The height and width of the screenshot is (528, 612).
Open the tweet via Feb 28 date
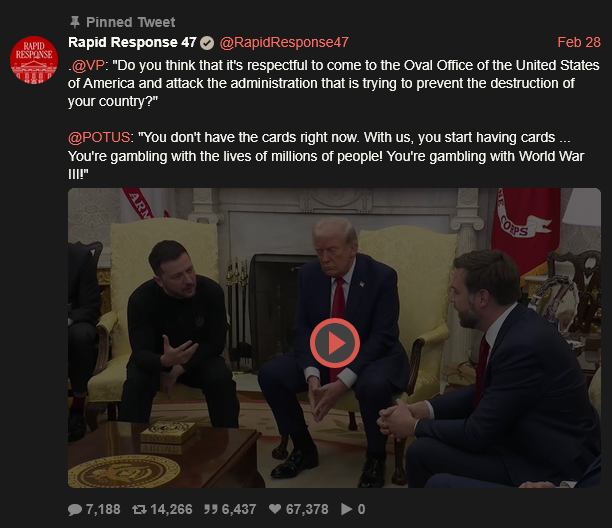tap(578, 42)
